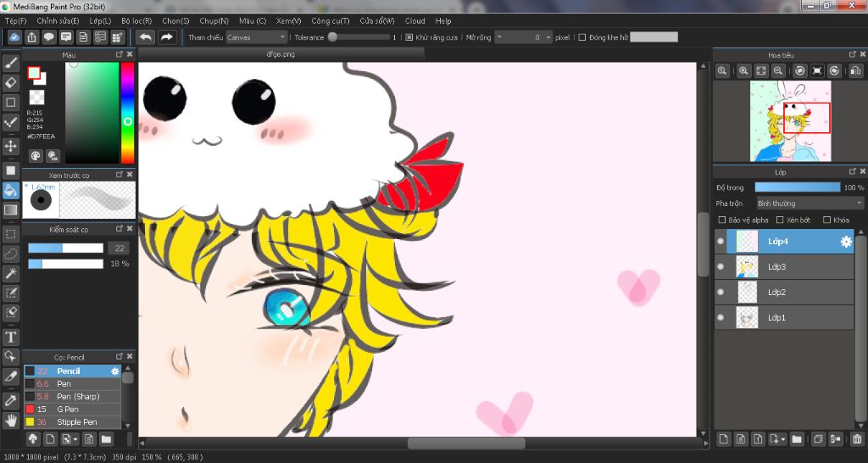The image size is (868, 463).
Task: Create new layer folder icon
Action: (x=797, y=439)
